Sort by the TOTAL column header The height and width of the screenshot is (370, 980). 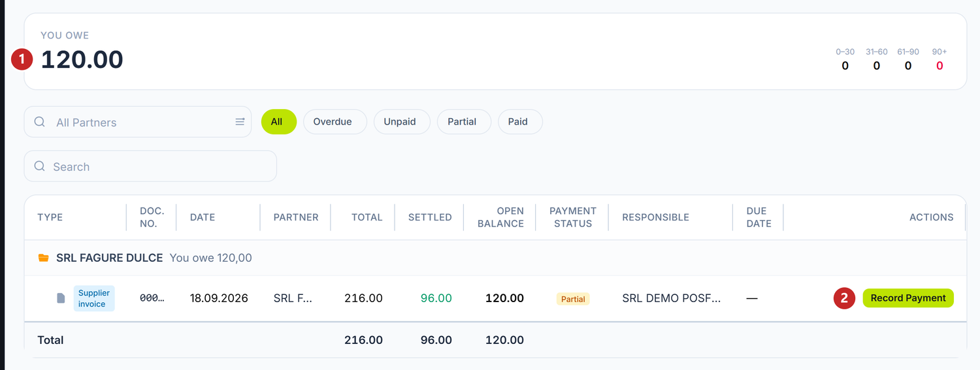367,217
